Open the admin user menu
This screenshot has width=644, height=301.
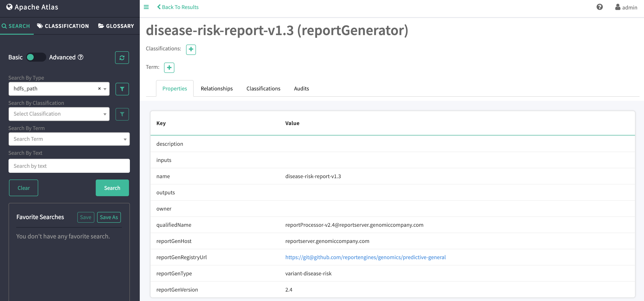[626, 7]
